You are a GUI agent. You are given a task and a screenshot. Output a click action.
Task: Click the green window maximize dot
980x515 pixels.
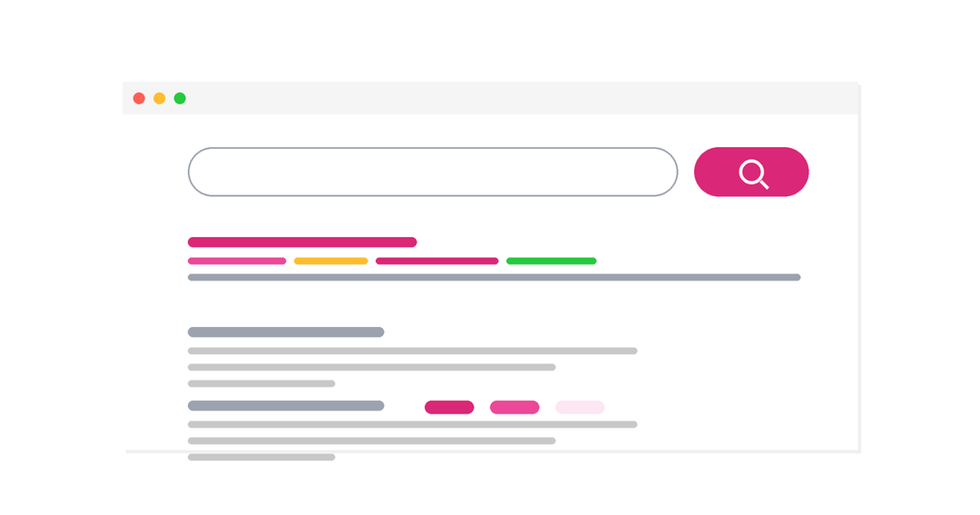click(x=179, y=98)
